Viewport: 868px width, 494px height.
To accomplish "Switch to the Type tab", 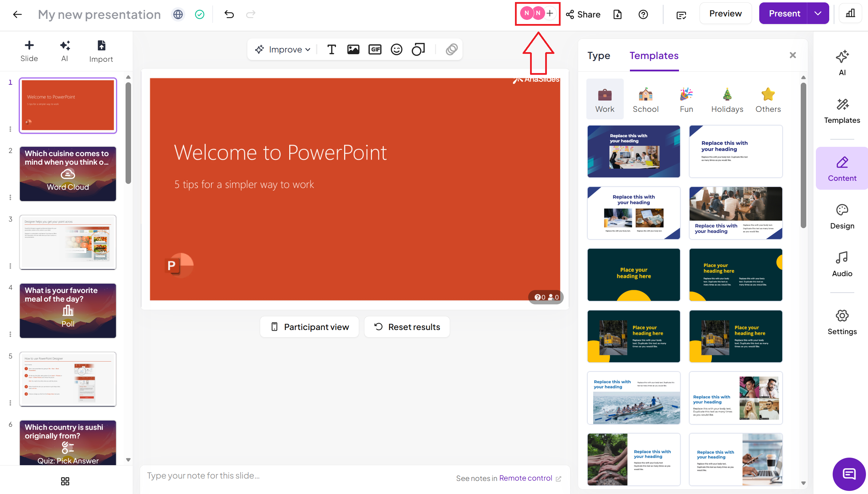I will pyautogui.click(x=599, y=56).
